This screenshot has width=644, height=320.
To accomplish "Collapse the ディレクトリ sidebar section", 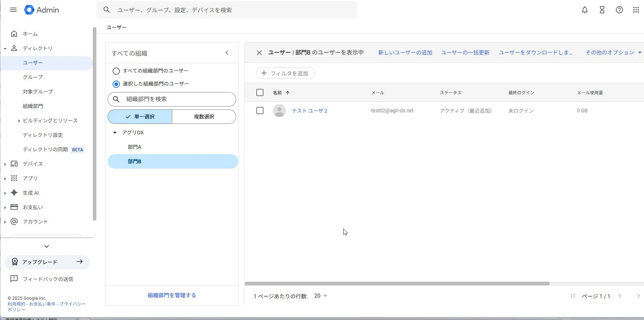I will [5, 48].
